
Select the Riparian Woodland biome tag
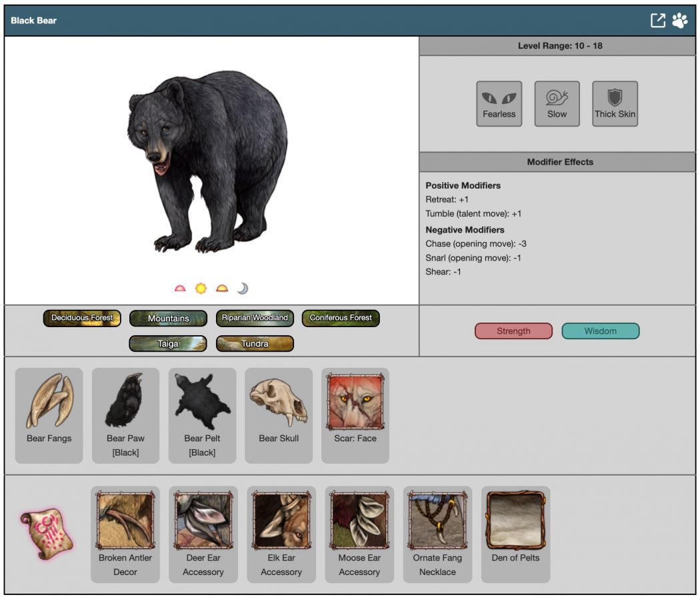255,318
